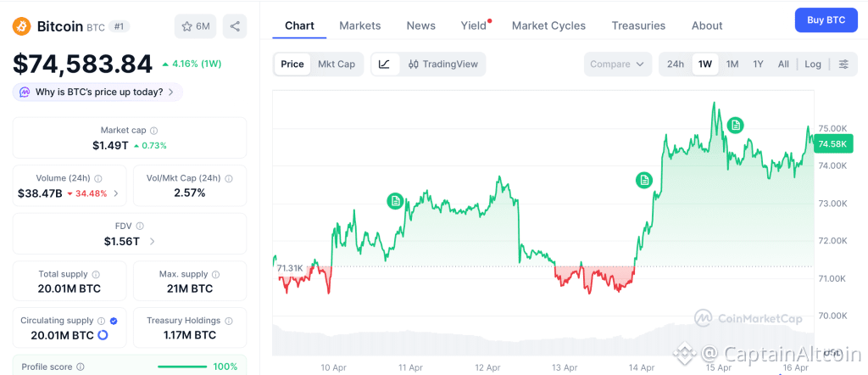This screenshot has height=375, width=868.
Task: Switch to the Market Cycles tab
Action: coord(548,25)
